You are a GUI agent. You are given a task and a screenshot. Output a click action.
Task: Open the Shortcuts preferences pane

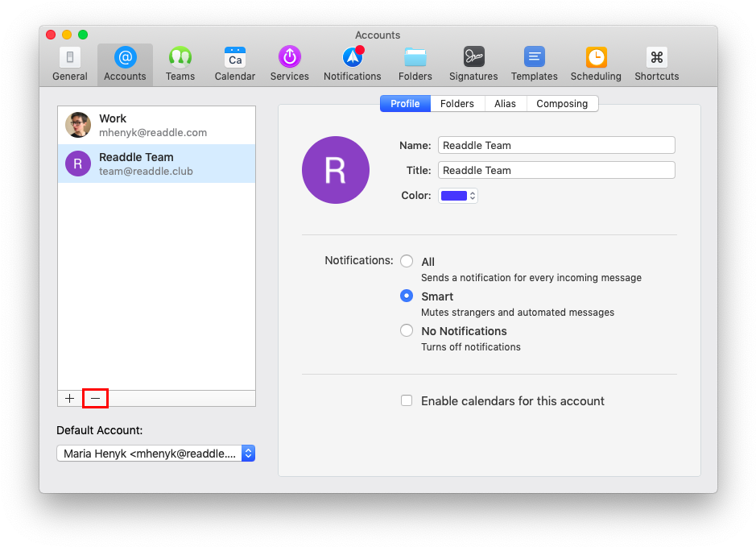point(657,64)
